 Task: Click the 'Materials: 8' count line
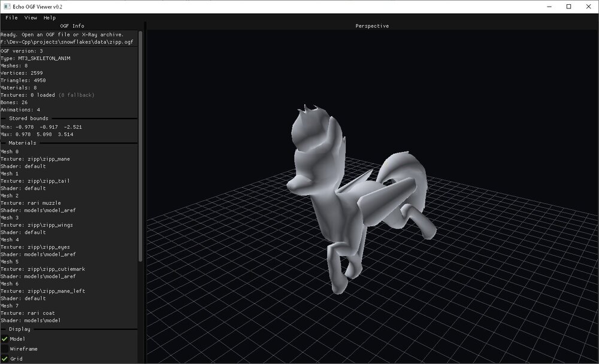coord(19,87)
